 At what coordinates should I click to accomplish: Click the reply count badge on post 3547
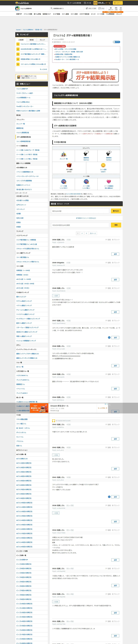tap(109, 337)
